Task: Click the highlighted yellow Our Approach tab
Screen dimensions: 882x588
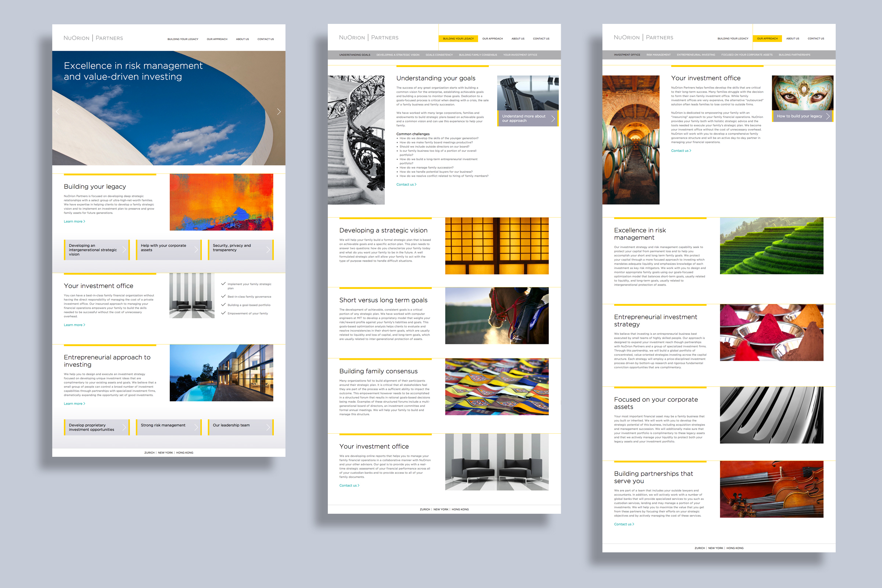Action: 767,39
